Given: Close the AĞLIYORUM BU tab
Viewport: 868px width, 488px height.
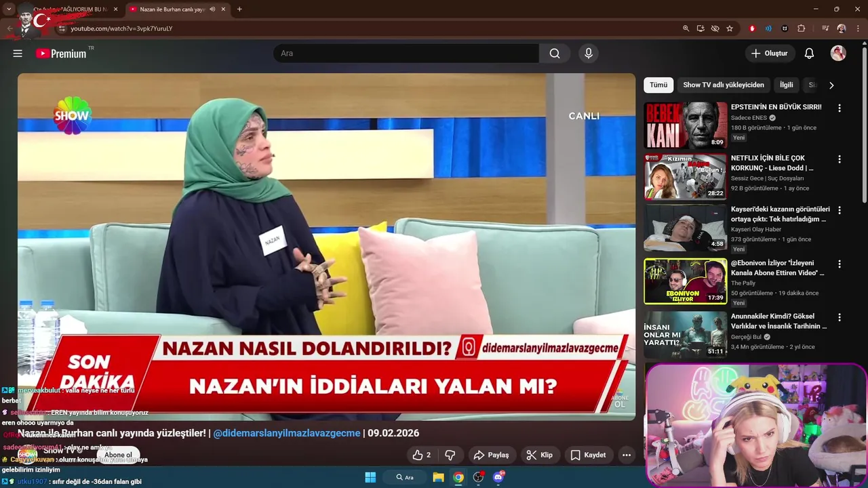Looking at the screenshot, I should click(x=115, y=9).
